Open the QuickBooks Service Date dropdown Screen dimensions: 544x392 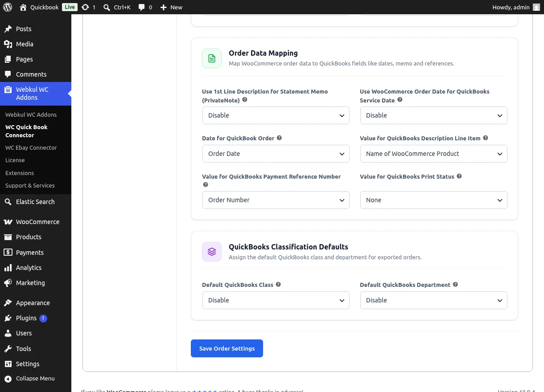434,115
